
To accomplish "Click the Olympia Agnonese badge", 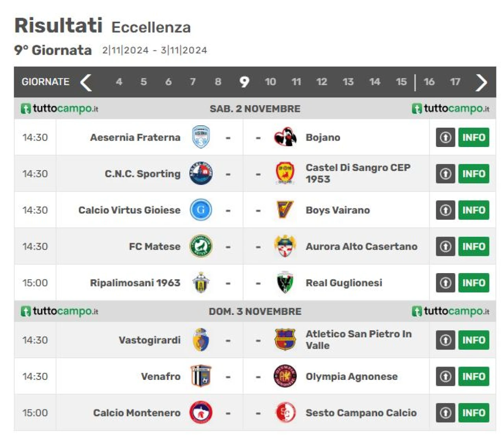I will pyautogui.click(x=285, y=376).
